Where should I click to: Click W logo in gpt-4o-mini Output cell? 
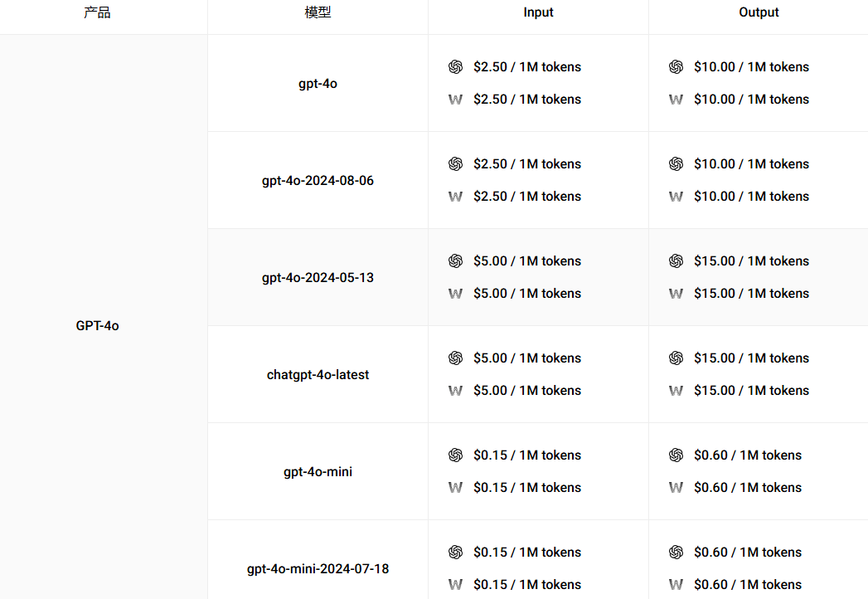(x=676, y=488)
